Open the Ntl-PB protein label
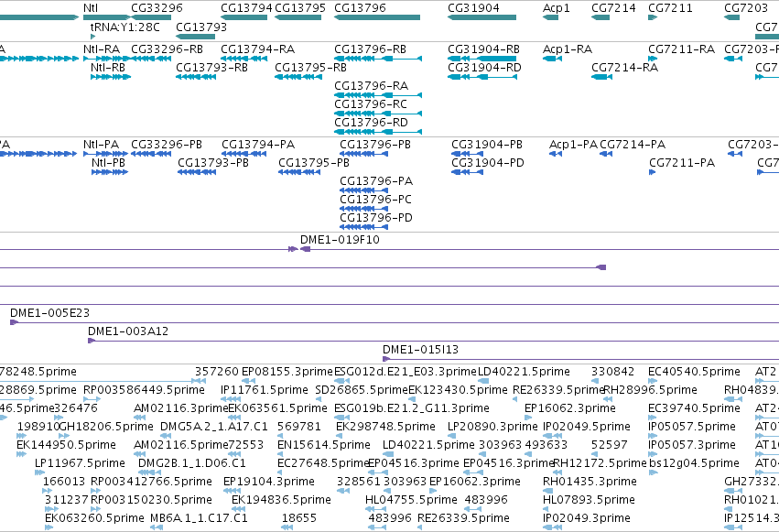779x532 pixels. (x=108, y=163)
